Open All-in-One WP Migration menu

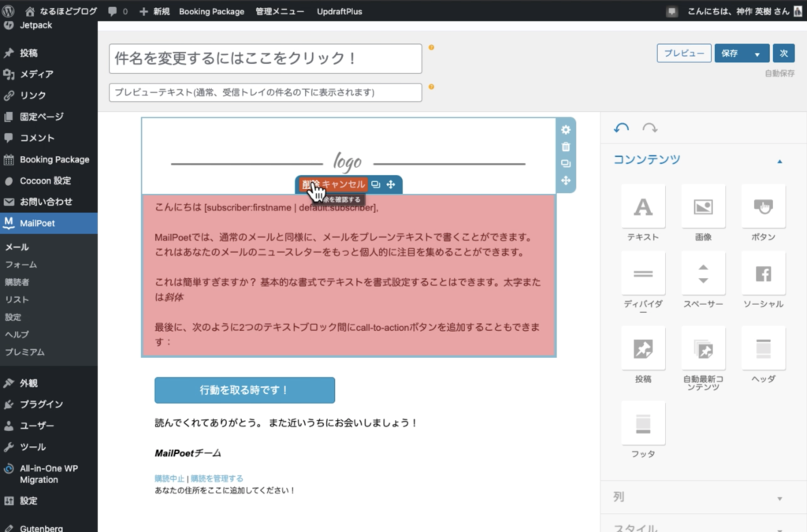point(48,474)
